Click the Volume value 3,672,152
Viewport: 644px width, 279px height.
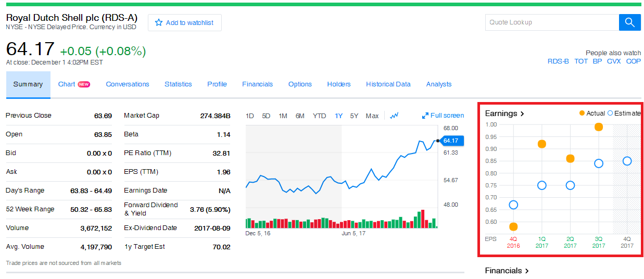(x=96, y=228)
